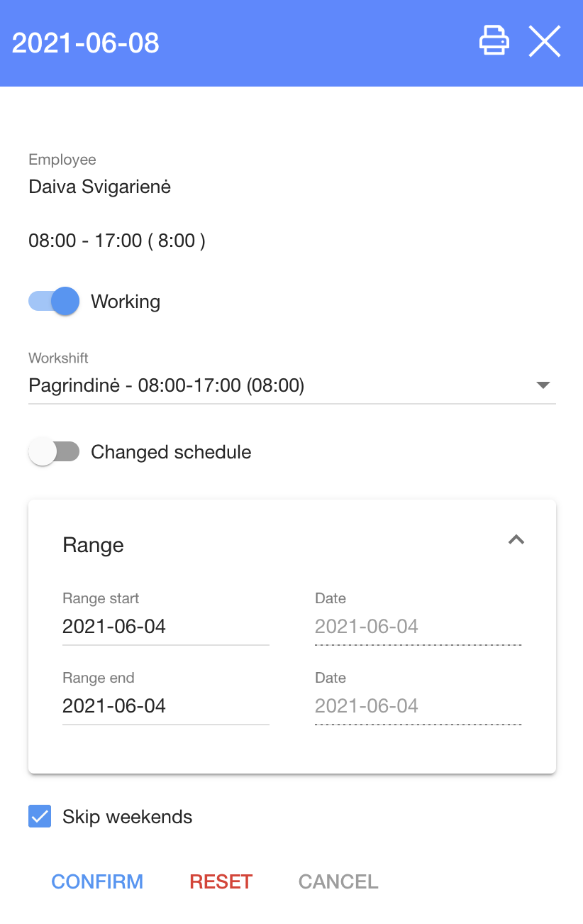Click the Workshift dropdown arrow
The width and height of the screenshot is (583, 924).
(543, 385)
